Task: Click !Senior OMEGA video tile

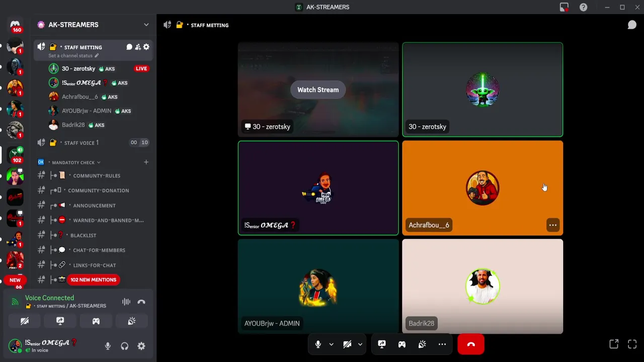Action: point(318,188)
